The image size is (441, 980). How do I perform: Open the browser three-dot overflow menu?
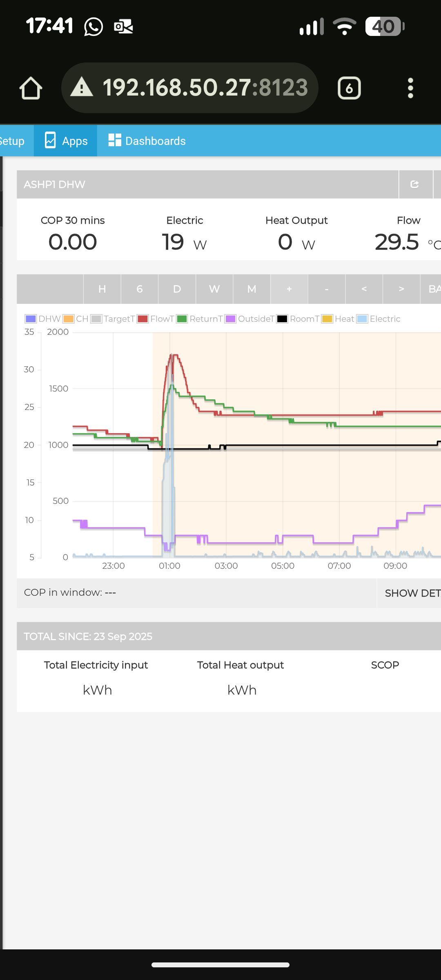click(x=410, y=88)
